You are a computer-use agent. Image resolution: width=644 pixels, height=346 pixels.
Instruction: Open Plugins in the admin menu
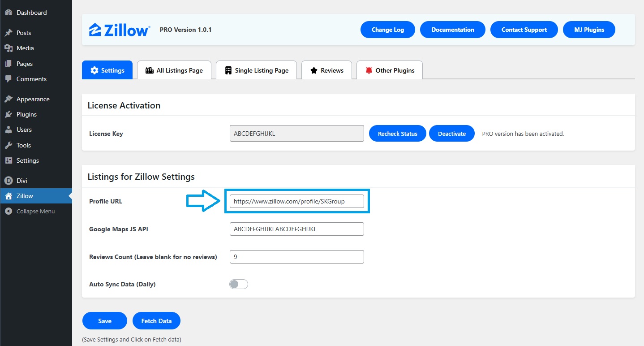36,114
